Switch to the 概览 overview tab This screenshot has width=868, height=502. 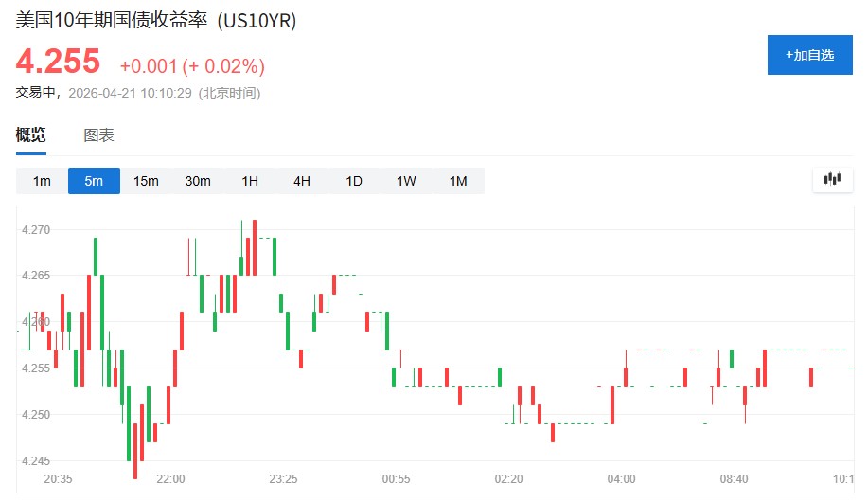[x=30, y=135]
